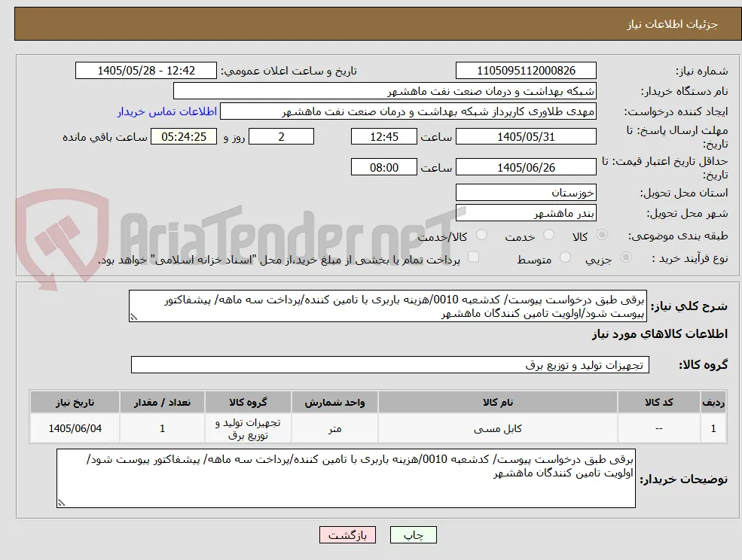Click response deadline date 1405/05/31
Image resolution: width=742 pixels, height=560 pixels.
point(526,137)
